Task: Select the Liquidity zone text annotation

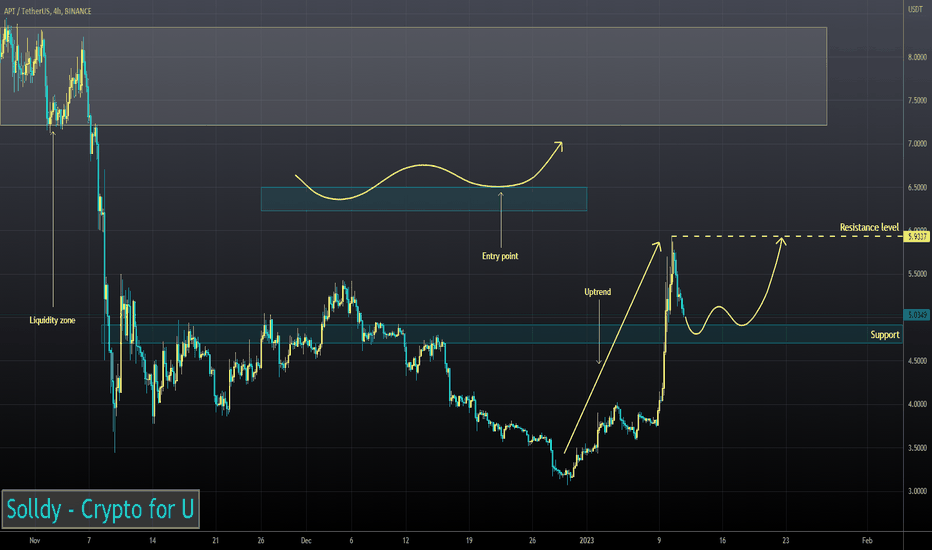Action: coord(52,320)
